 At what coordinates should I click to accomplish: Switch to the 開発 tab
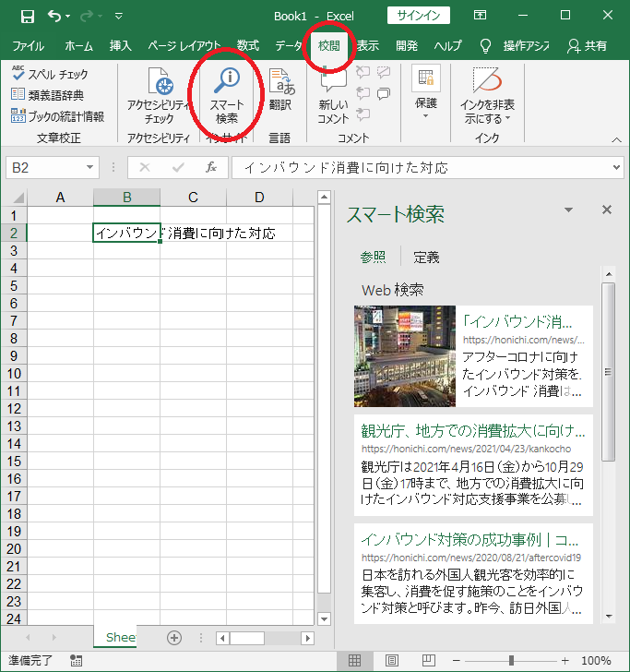[407, 45]
